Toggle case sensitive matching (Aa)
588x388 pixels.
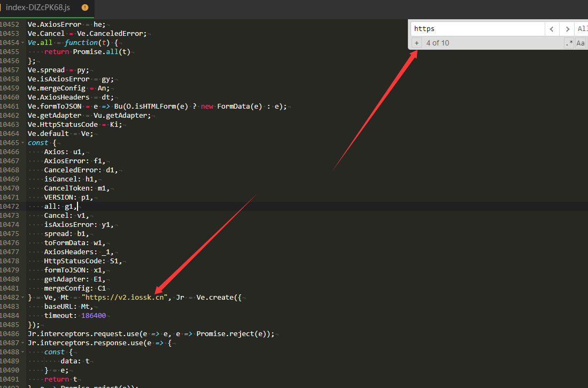pos(581,43)
